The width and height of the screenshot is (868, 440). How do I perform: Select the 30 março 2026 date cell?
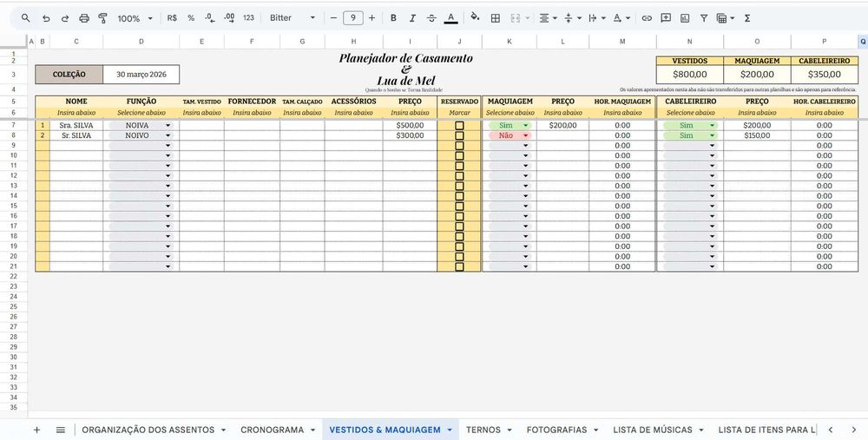(x=141, y=74)
